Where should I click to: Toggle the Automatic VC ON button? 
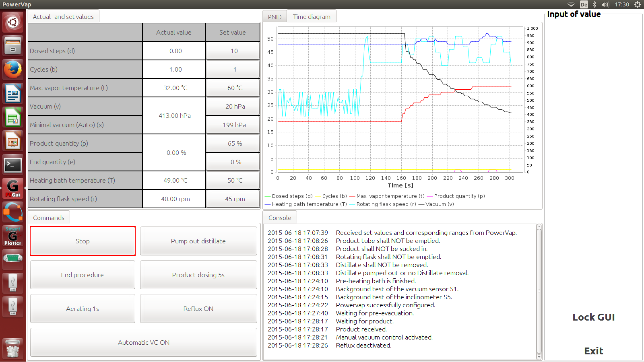[x=144, y=342]
